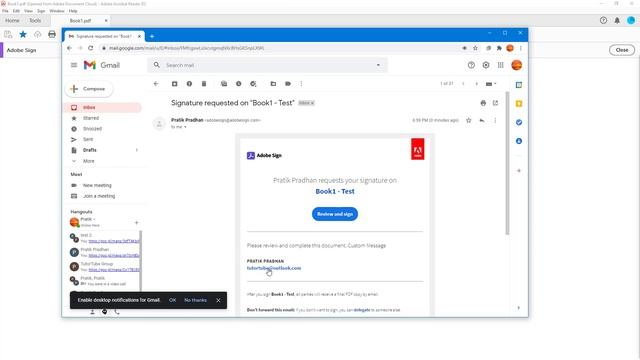Click the move to folder icon

coord(273,84)
